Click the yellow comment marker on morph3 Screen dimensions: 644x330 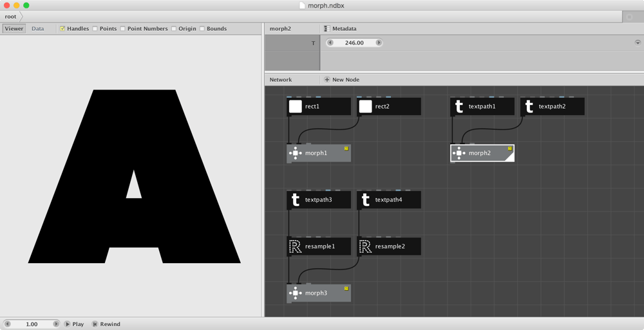[x=346, y=288]
